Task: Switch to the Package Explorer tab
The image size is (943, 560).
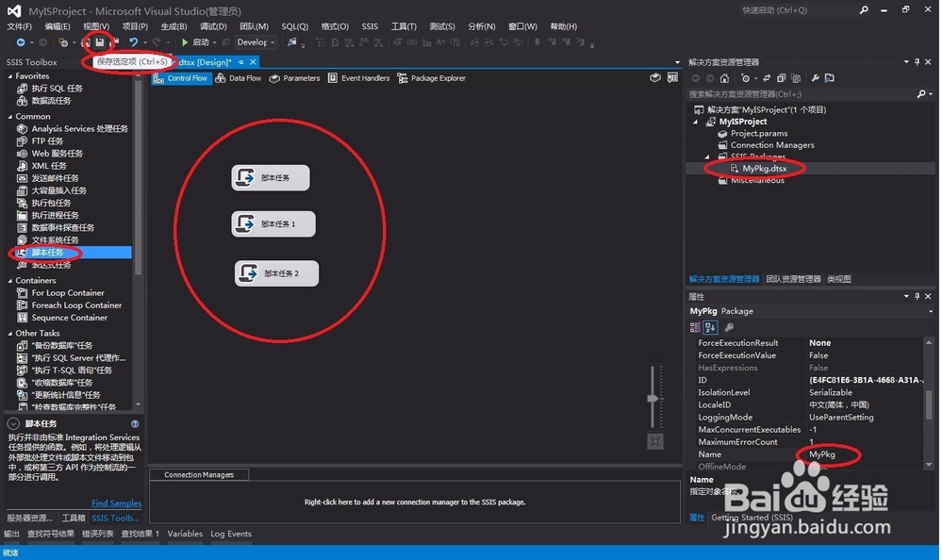Action: tap(432, 78)
